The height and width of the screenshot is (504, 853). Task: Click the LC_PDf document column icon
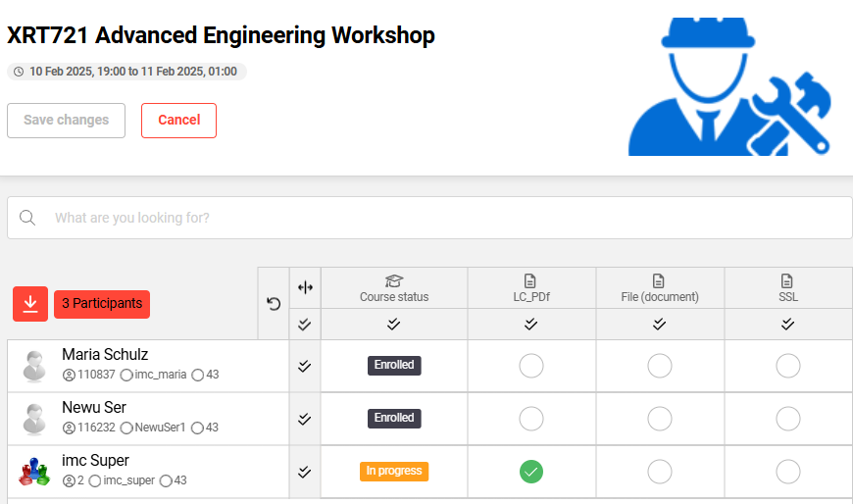click(531, 281)
